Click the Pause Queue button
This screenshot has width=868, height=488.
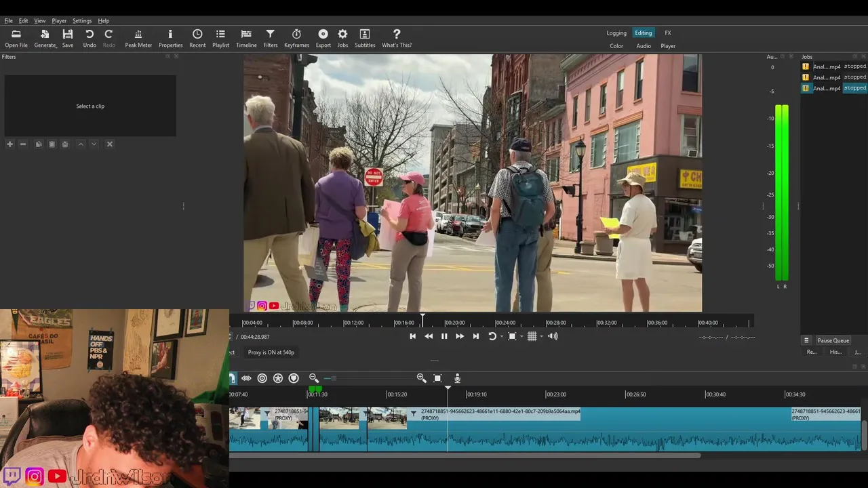click(833, 341)
